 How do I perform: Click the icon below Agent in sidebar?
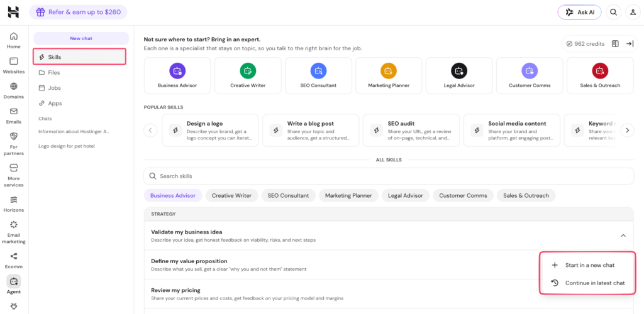[x=14, y=306]
